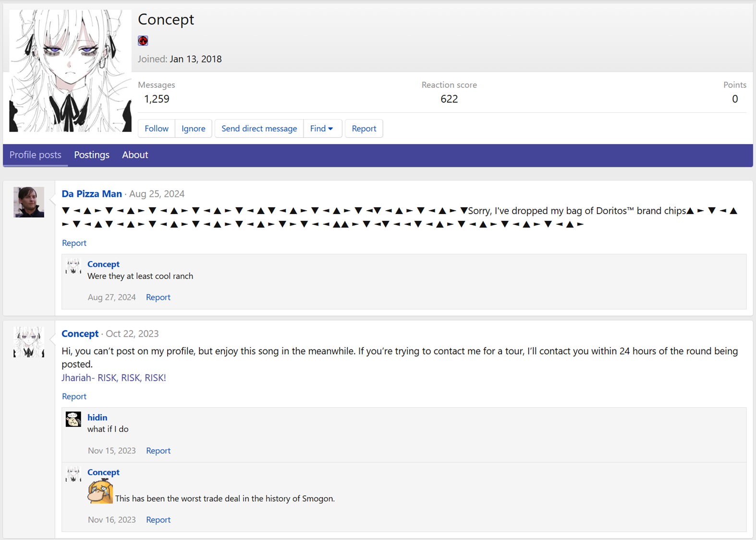Image resolution: width=756 pixels, height=540 pixels.
Task: Open the About tab
Action: pyautogui.click(x=135, y=155)
